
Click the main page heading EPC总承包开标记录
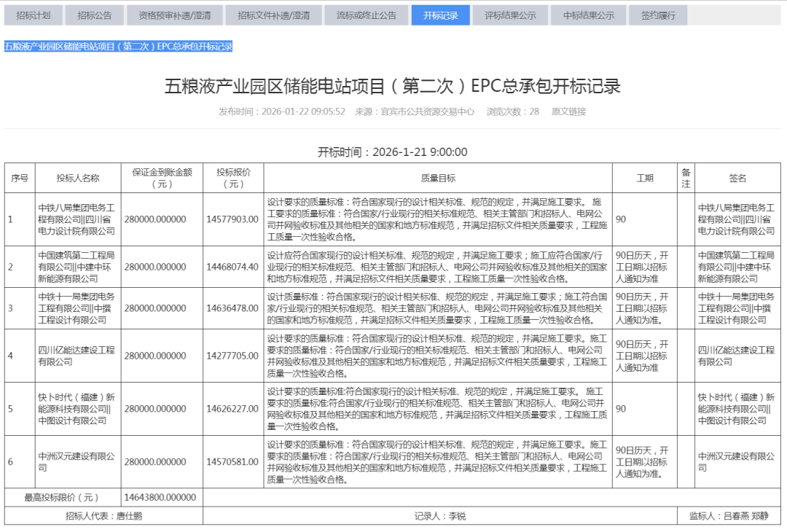tap(393, 86)
